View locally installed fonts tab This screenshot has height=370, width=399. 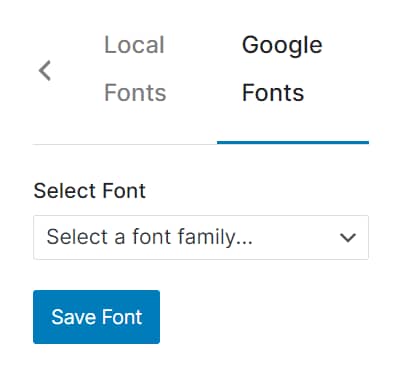coord(135,69)
